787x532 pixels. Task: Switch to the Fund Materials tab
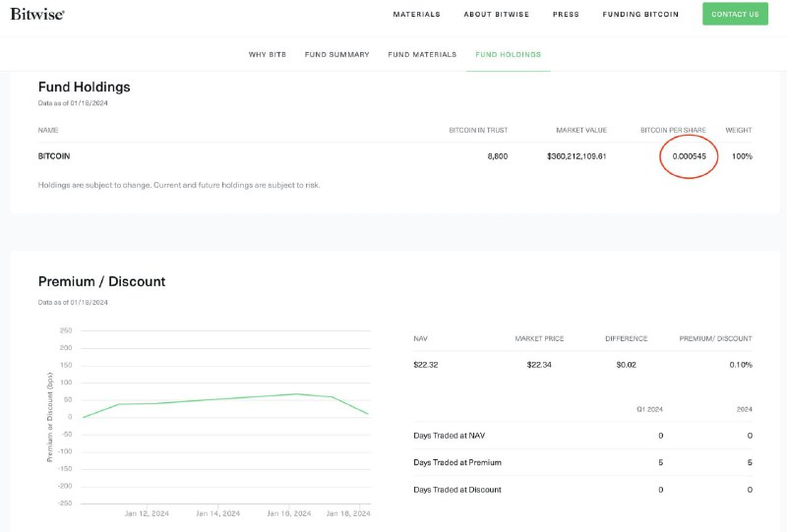tap(422, 54)
